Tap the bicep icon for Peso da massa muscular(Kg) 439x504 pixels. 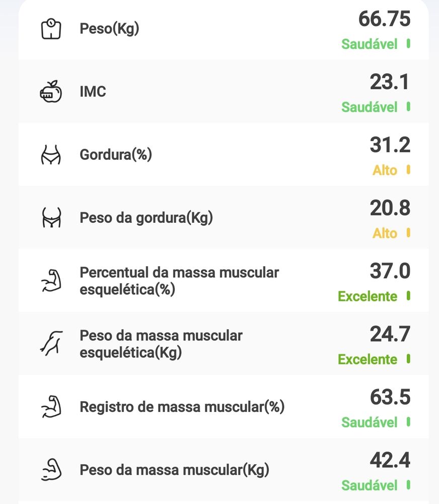tap(50, 470)
